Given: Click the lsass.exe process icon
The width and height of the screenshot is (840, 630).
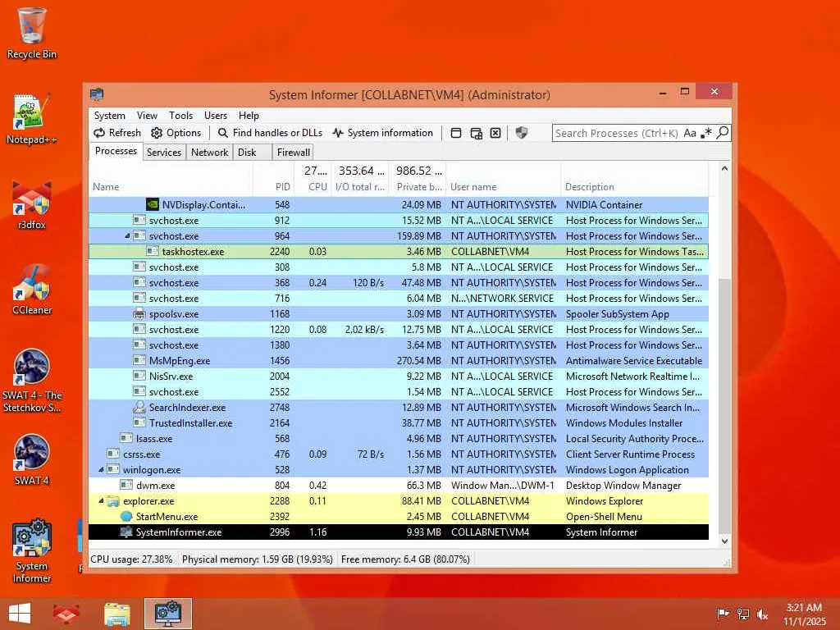Looking at the screenshot, I should tap(126, 438).
